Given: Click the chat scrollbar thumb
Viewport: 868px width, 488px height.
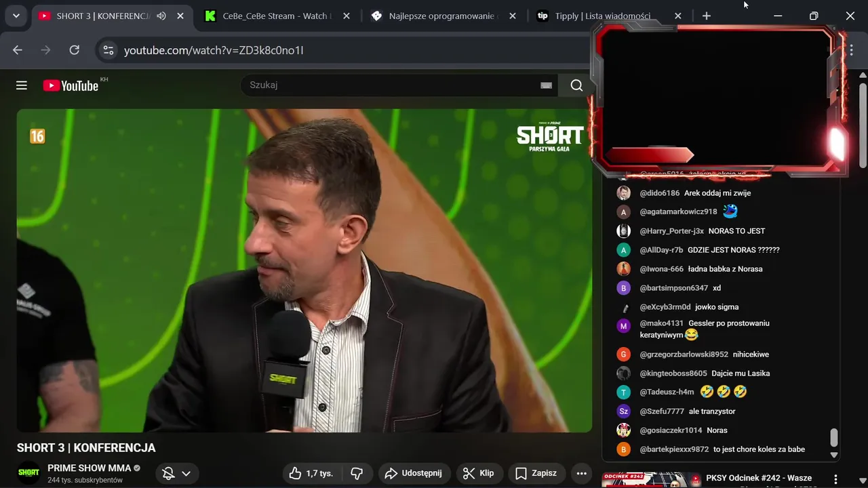Looking at the screenshot, I should click(834, 438).
